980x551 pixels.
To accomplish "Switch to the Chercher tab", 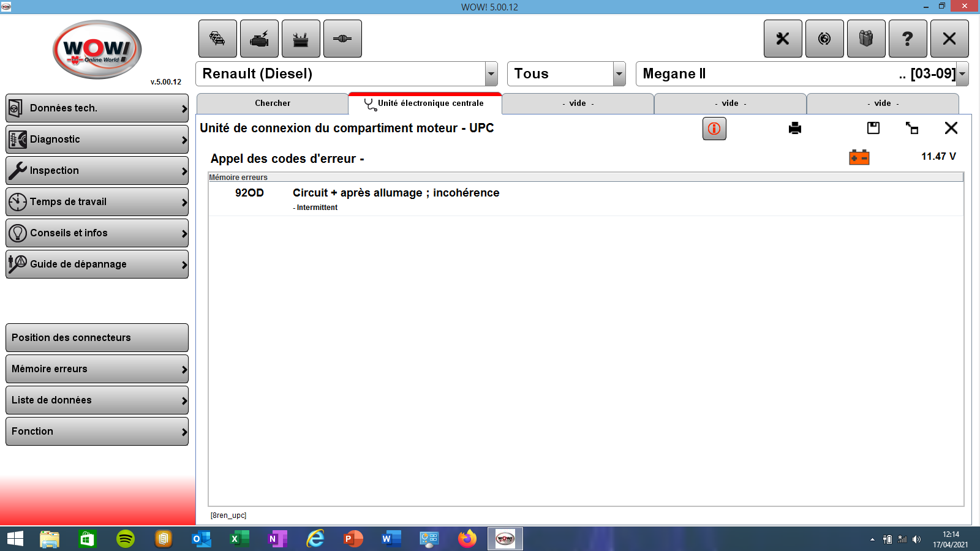I will pyautogui.click(x=273, y=103).
